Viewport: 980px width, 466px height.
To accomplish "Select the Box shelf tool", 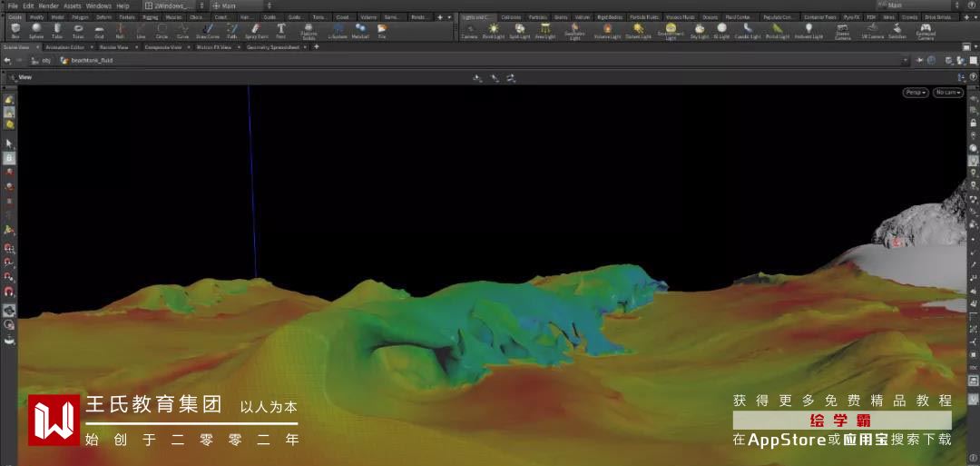I will coord(15,31).
